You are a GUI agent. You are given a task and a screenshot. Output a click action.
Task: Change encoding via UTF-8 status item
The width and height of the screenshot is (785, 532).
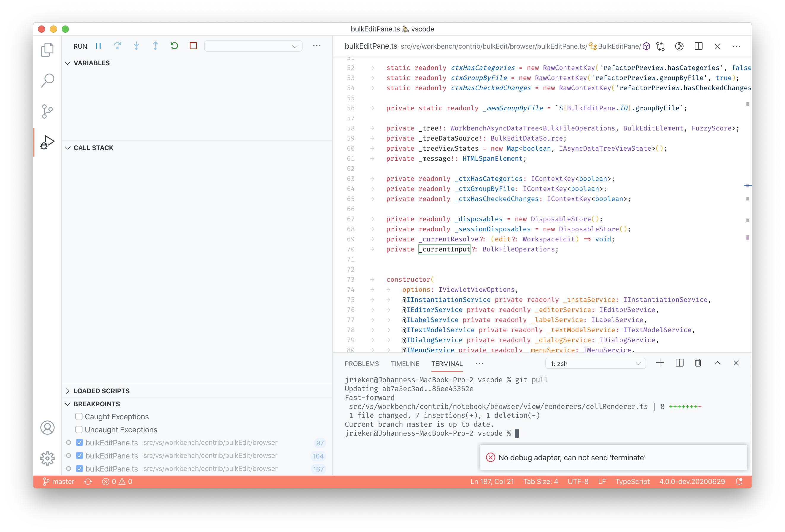(578, 482)
